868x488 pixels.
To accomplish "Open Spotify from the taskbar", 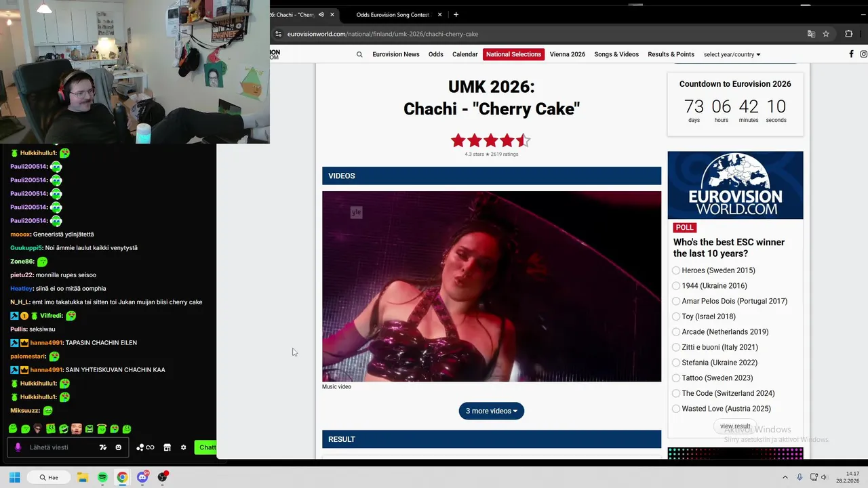I will 102,477.
